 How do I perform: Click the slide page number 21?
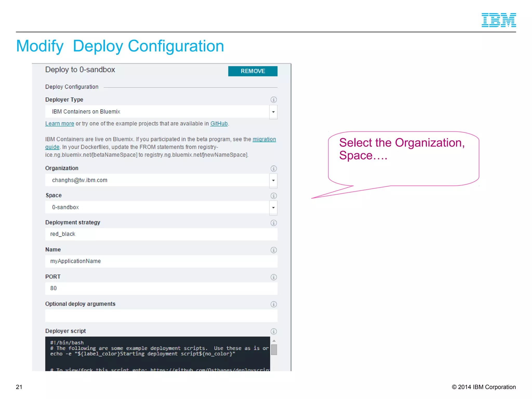click(x=19, y=387)
